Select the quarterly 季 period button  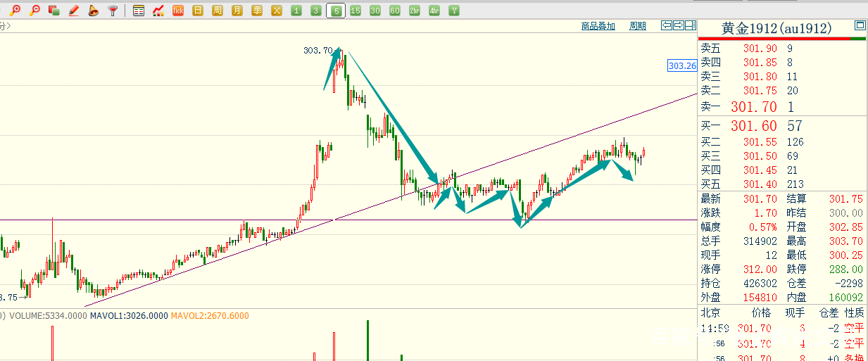(257, 11)
